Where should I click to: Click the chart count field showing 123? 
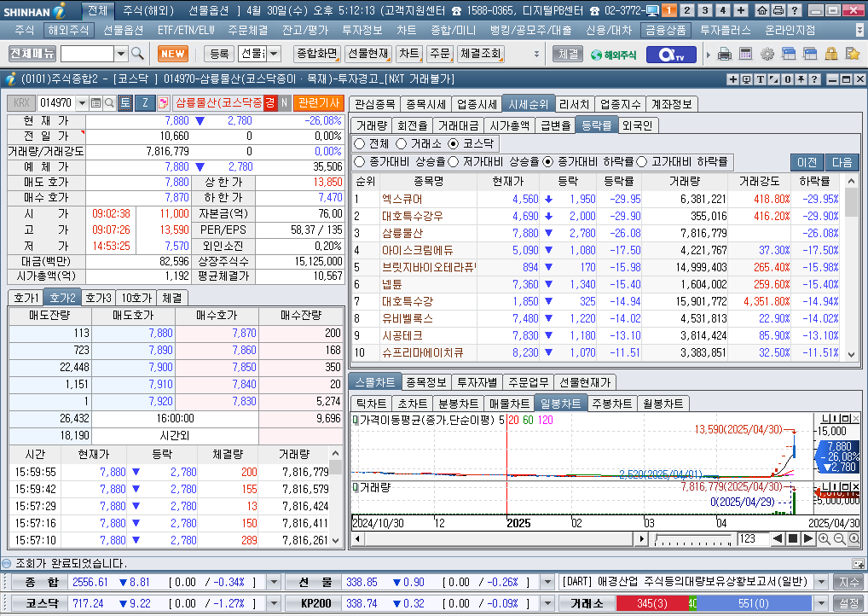753,538
